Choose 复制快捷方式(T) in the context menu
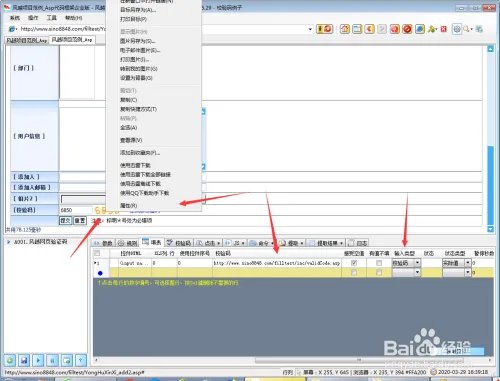 pyautogui.click(x=138, y=109)
